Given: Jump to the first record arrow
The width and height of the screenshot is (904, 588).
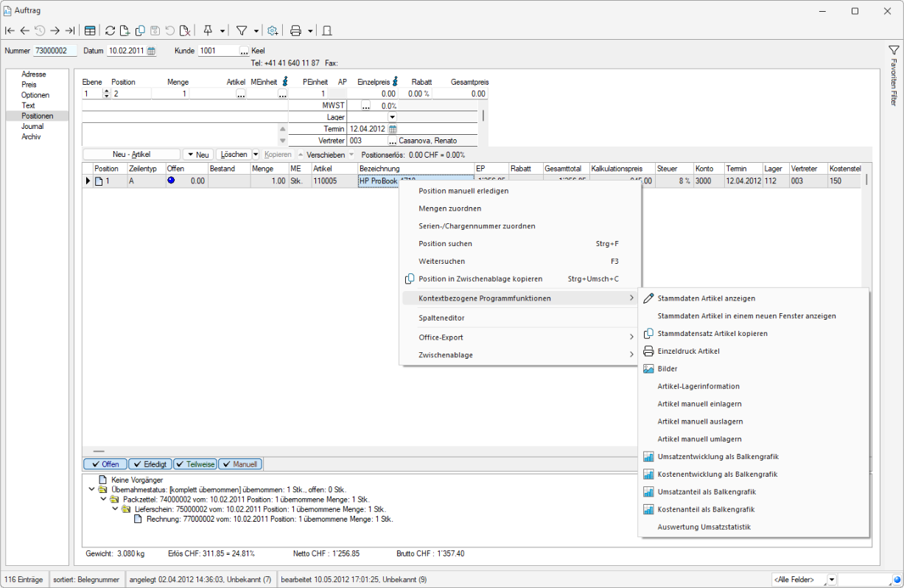Looking at the screenshot, I should [10, 31].
